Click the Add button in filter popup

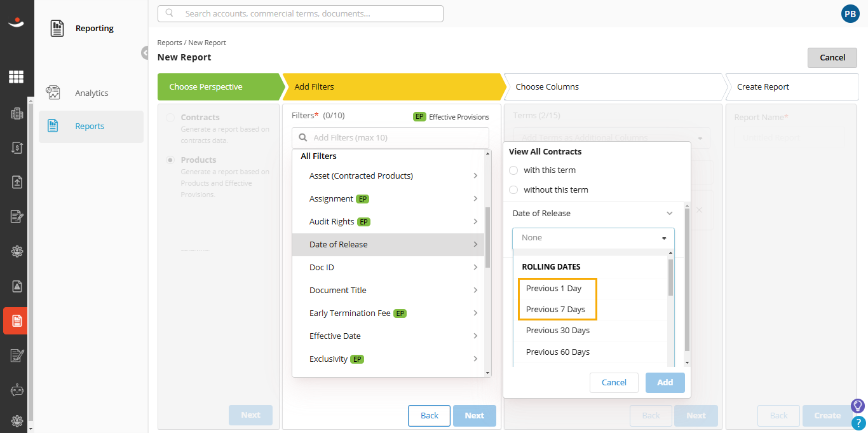tap(665, 383)
